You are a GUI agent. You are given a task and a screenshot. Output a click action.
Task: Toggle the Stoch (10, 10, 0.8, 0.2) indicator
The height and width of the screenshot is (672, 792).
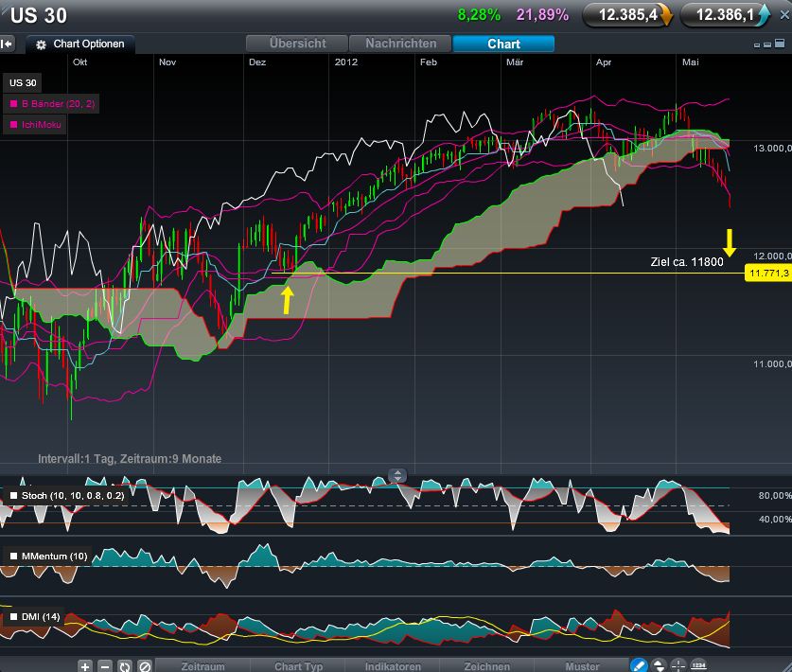(66, 496)
